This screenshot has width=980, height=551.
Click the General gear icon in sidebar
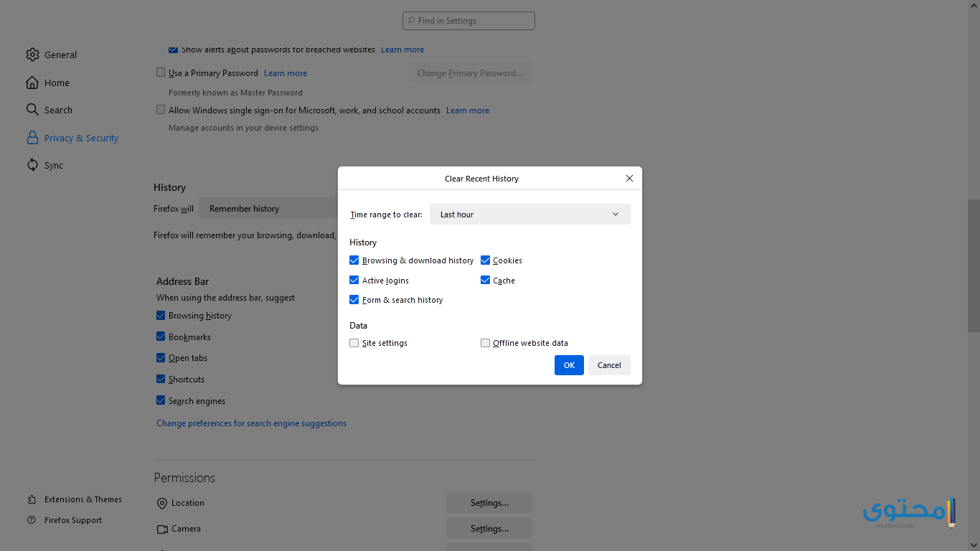pyautogui.click(x=32, y=55)
